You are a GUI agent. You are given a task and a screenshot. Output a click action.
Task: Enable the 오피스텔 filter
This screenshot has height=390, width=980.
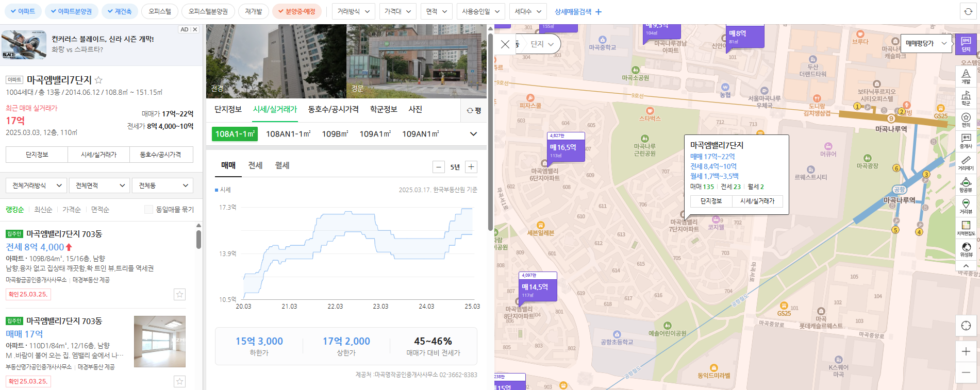(x=160, y=11)
